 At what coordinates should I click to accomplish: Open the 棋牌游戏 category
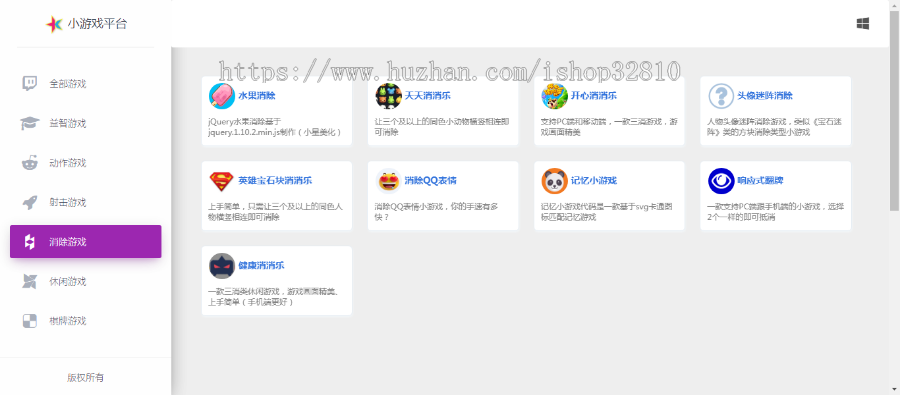[86, 321]
